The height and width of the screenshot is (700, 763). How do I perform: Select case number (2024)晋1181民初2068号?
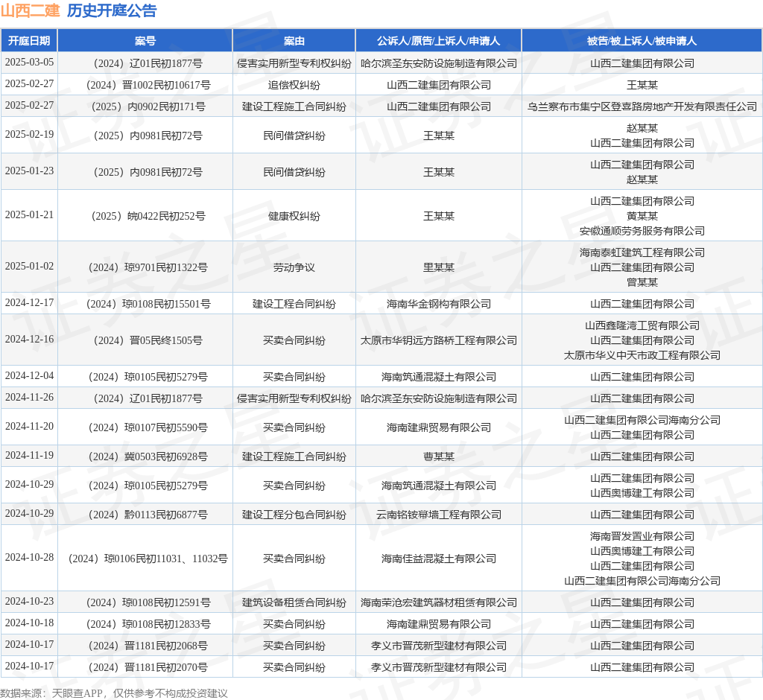coord(148,646)
